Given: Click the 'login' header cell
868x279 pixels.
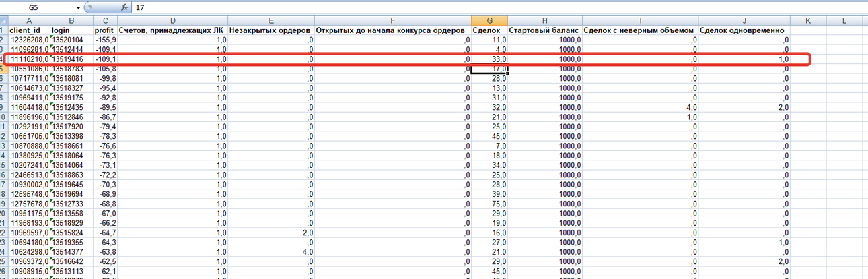Looking at the screenshot, I should (x=71, y=30).
